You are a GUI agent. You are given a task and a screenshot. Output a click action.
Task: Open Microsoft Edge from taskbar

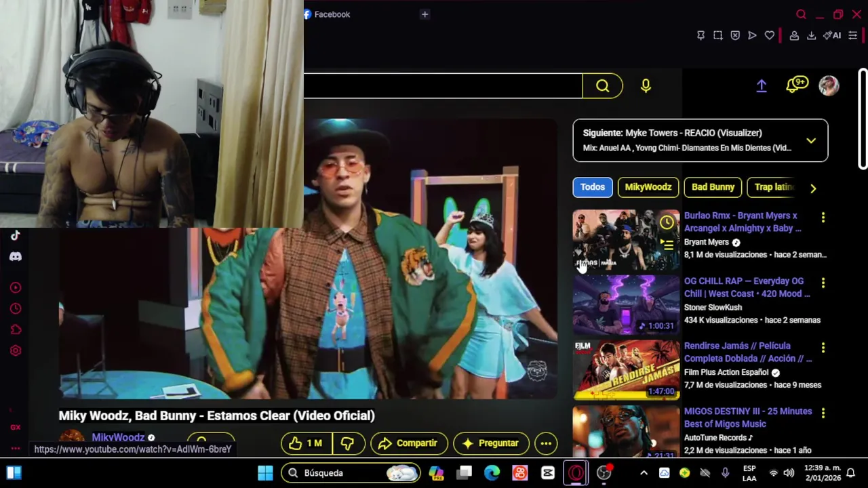pos(492,473)
